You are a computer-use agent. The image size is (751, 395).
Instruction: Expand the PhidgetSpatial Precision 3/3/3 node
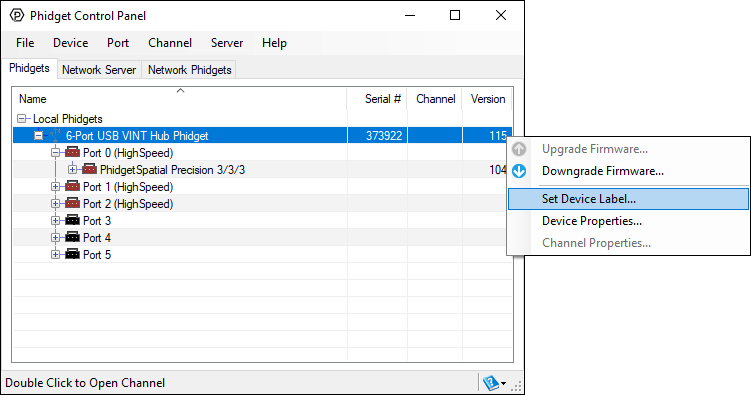[x=72, y=169]
